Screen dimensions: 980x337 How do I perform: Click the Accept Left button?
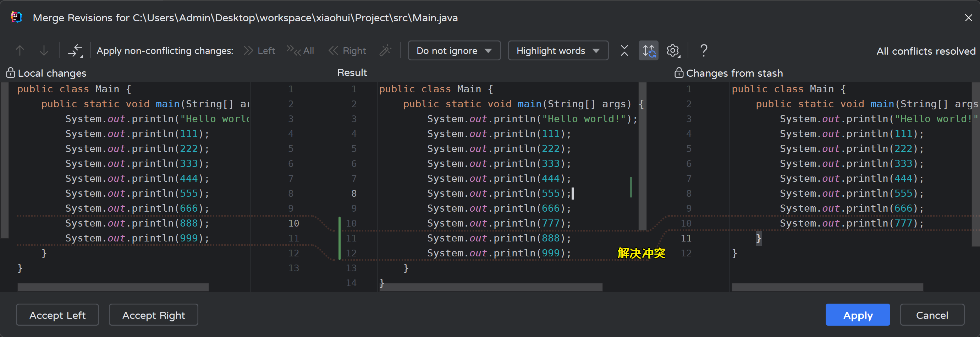click(x=57, y=315)
